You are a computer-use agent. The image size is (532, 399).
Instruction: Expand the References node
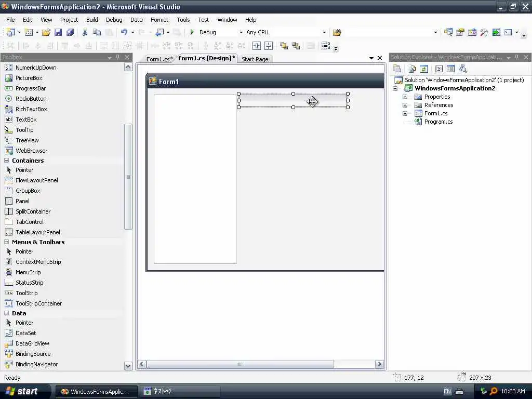pyautogui.click(x=405, y=105)
